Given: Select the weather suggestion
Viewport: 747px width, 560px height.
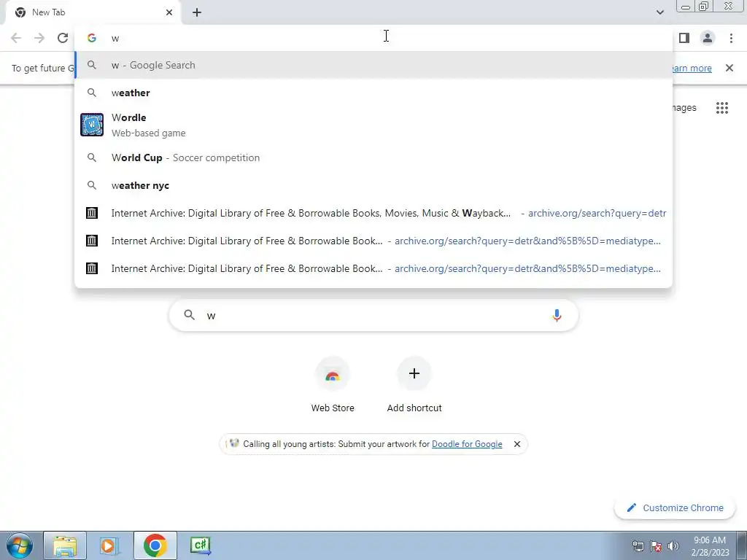Looking at the screenshot, I should click(x=373, y=93).
